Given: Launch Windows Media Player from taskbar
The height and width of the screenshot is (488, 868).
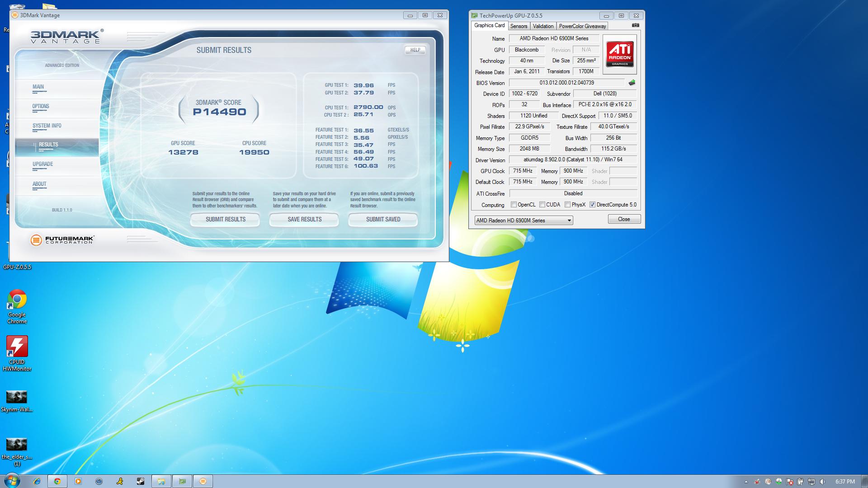Looking at the screenshot, I should [x=78, y=481].
